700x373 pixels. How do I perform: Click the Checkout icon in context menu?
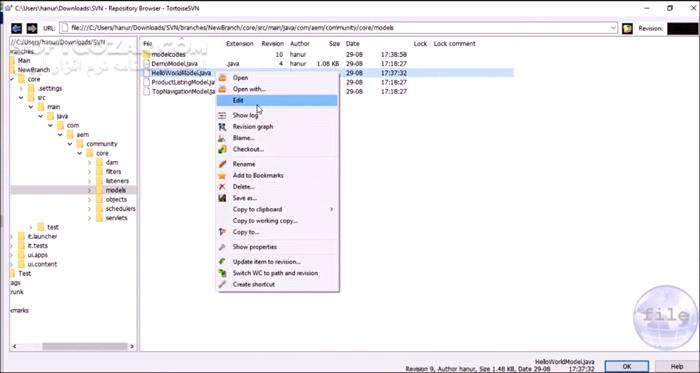tap(222, 149)
